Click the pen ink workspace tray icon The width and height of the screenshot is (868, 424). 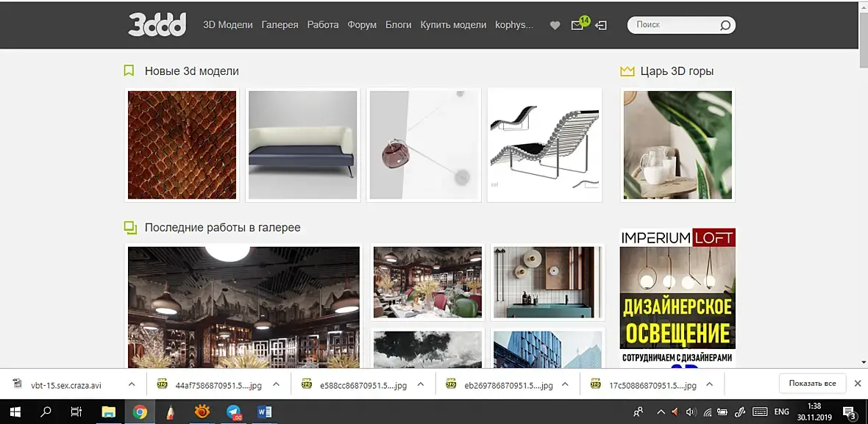point(740,412)
